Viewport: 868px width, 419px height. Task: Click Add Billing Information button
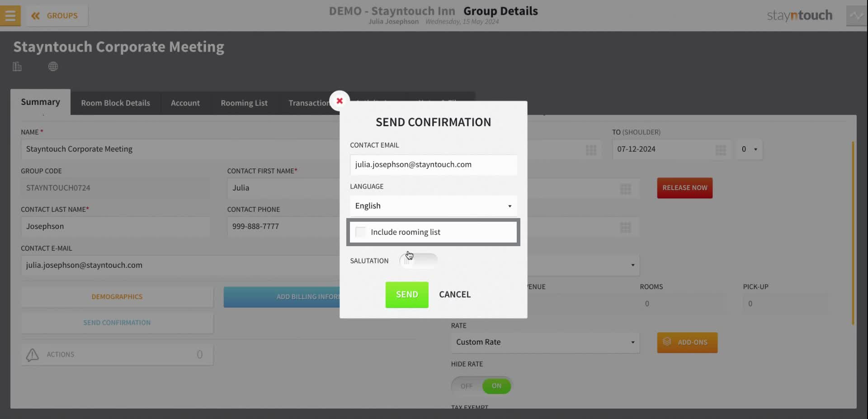tap(282, 297)
